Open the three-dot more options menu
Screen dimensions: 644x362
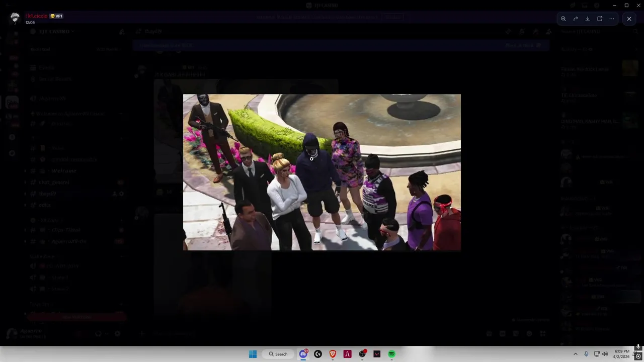(x=612, y=19)
